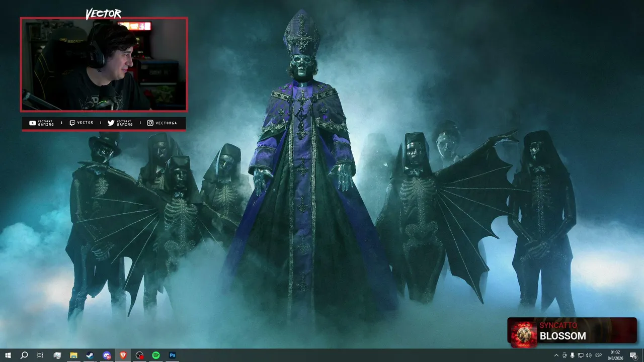Click the YouTube VectorAT Gaming label

[42, 123]
